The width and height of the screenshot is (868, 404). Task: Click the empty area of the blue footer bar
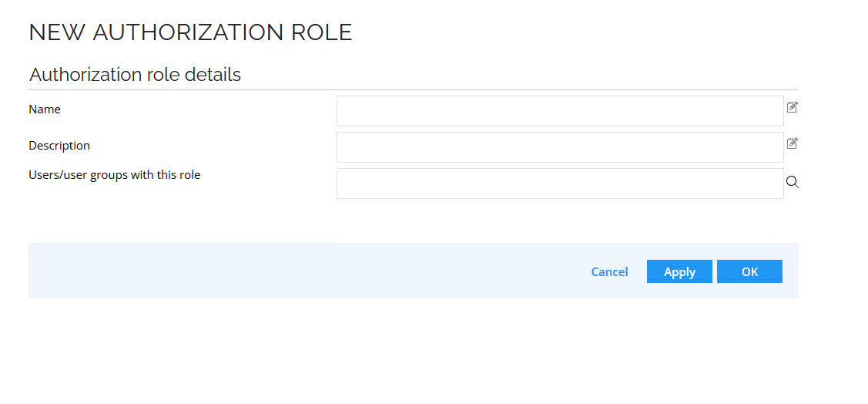304,271
